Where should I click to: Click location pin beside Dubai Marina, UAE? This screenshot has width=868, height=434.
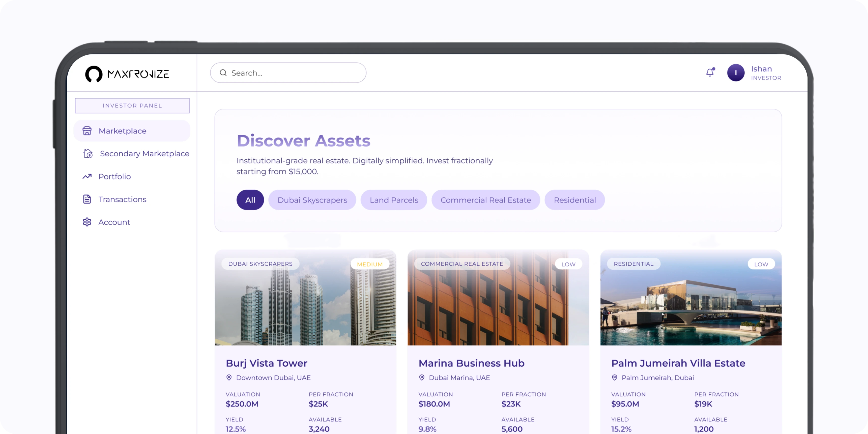point(422,378)
